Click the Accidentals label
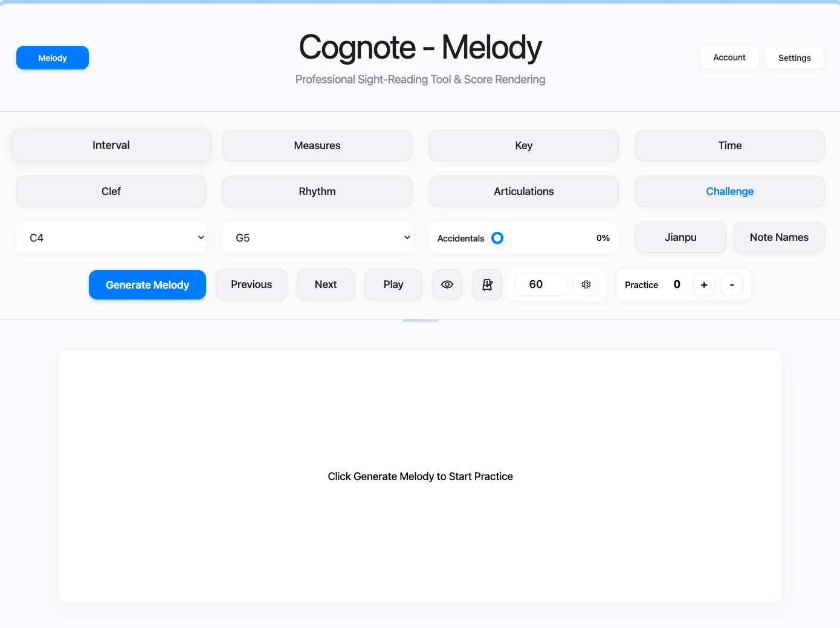Screen dimensions: 840x628 pyautogui.click(x=460, y=239)
